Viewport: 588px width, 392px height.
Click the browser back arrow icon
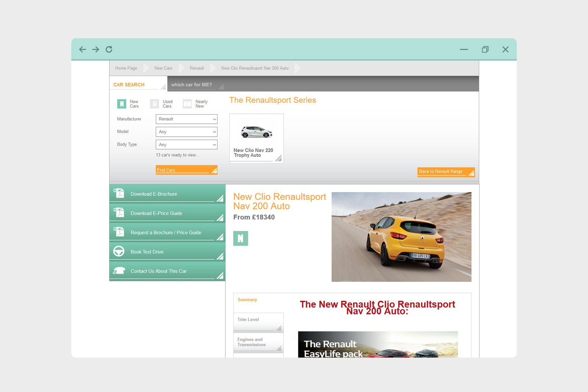[83, 49]
